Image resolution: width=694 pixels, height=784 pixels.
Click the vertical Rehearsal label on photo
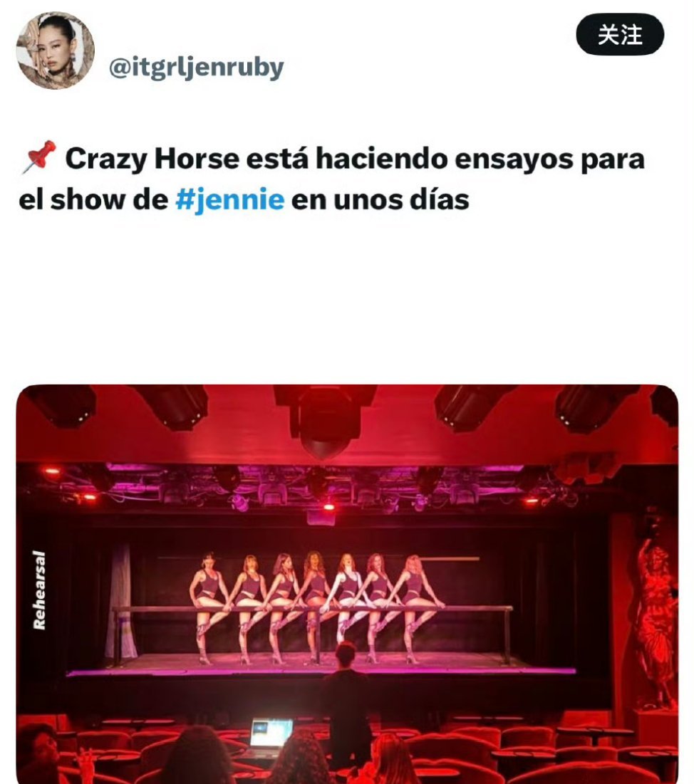click(38, 590)
